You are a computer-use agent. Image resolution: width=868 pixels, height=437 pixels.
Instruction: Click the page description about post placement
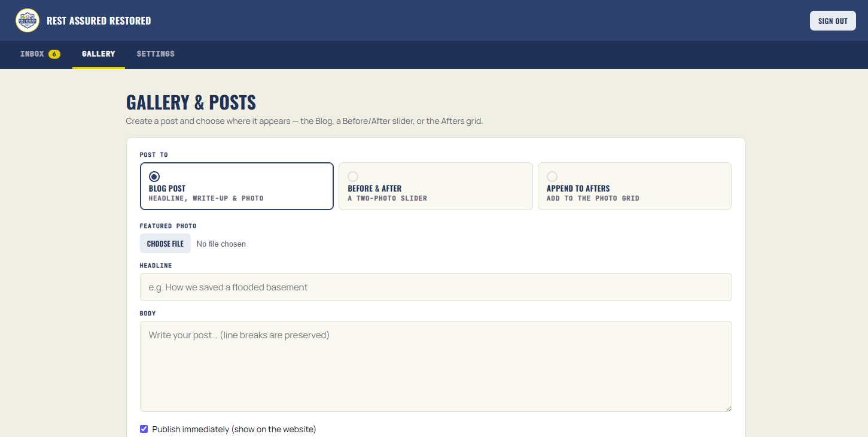point(304,121)
